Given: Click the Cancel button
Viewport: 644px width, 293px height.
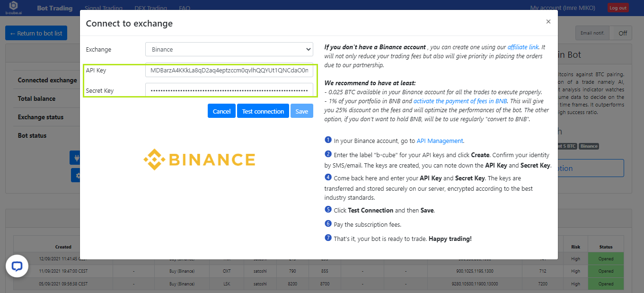Looking at the screenshot, I should click(221, 111).
